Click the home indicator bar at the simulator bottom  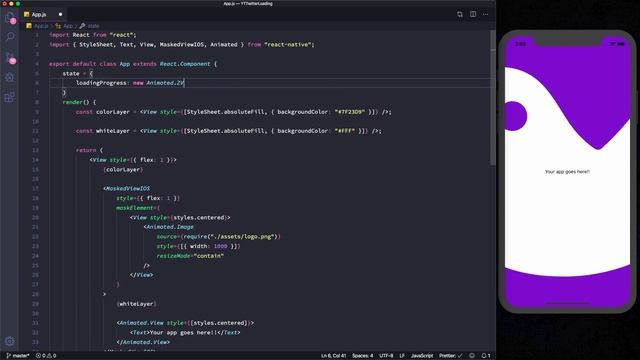point(567,303)
